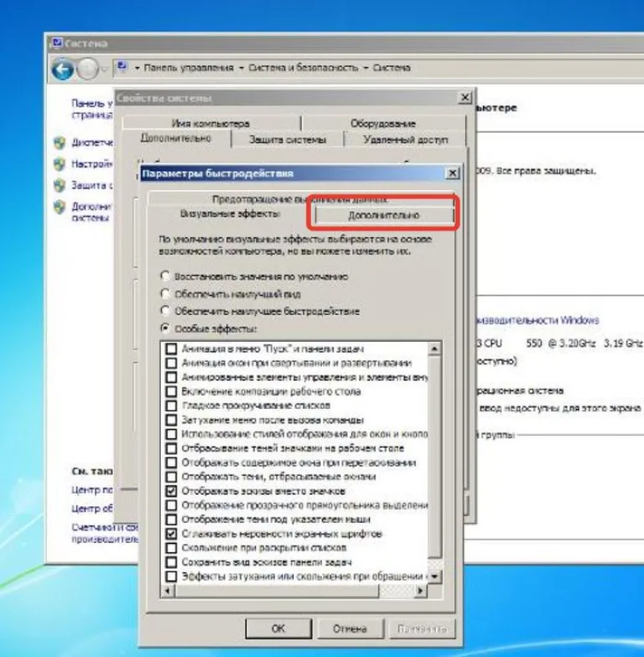
Task: Click the computer icon in the address bar
Action: click(122, 66)
